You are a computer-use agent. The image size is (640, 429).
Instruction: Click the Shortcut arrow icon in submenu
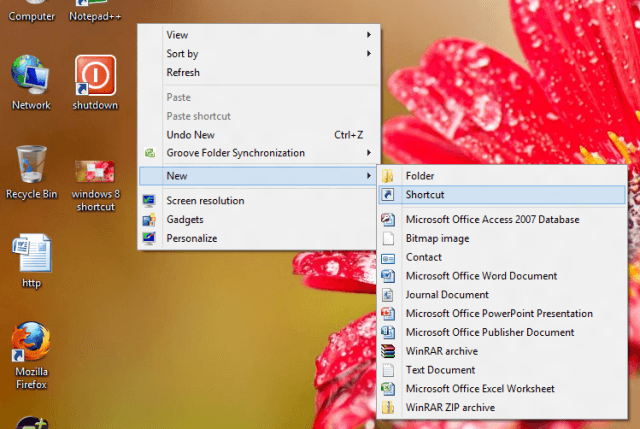(x=388, y=195)
